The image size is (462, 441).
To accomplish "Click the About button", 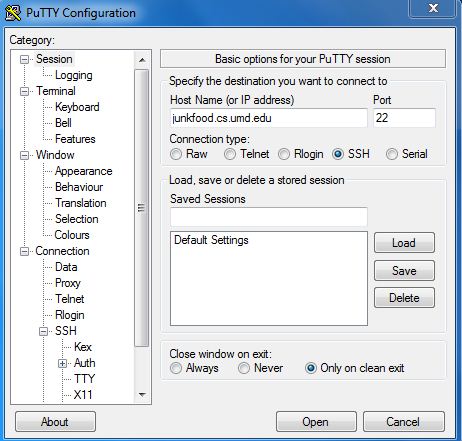I will tap(55, 422).
